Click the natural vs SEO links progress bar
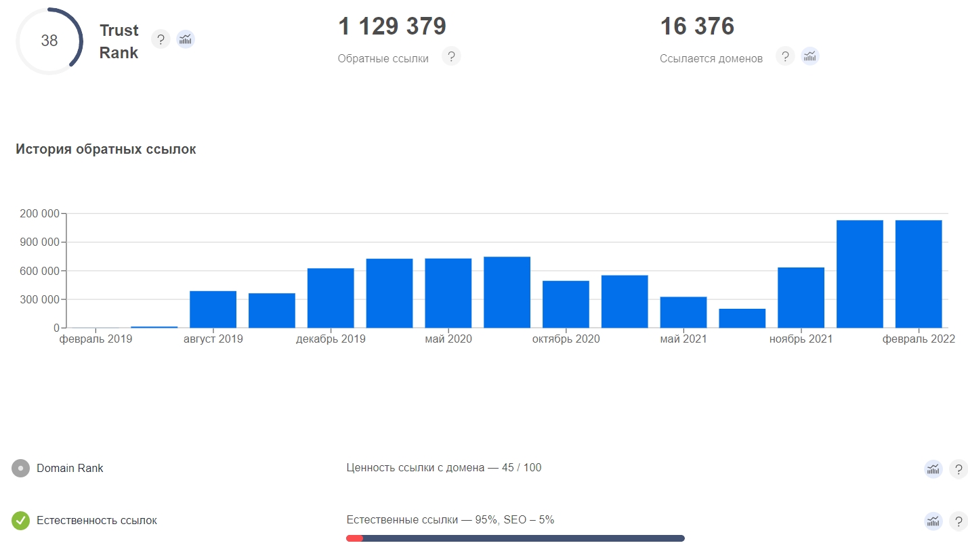 (515, 538)
